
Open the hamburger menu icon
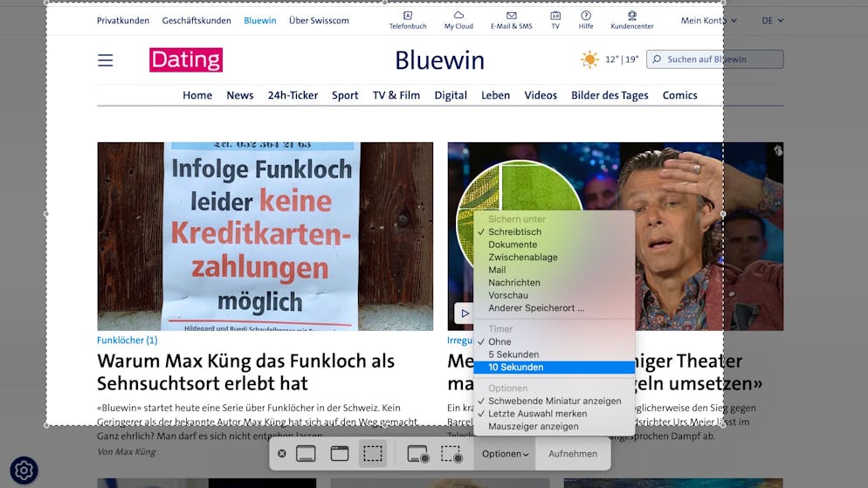105,60
